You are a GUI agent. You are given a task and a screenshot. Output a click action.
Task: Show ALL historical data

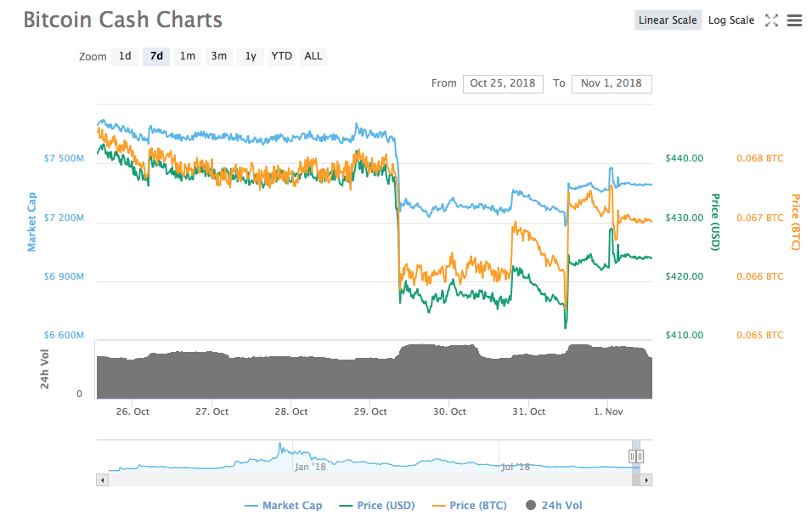tap(313, 57)
